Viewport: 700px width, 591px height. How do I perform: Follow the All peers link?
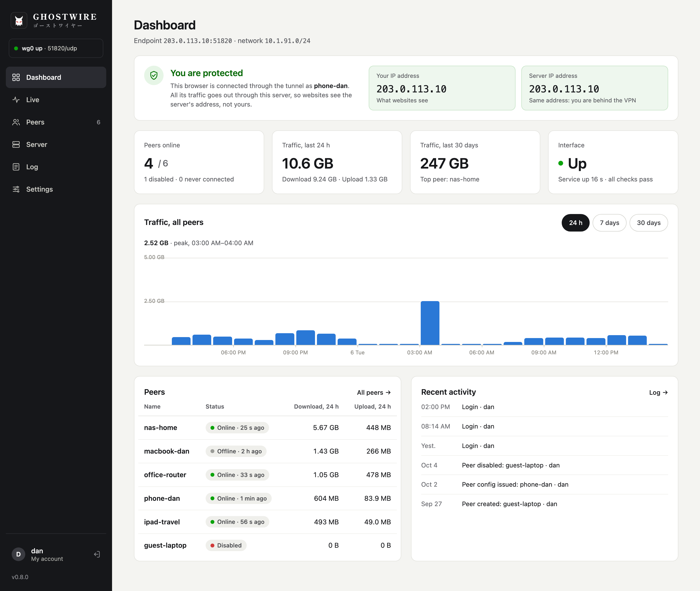click(x=374, y=392)
